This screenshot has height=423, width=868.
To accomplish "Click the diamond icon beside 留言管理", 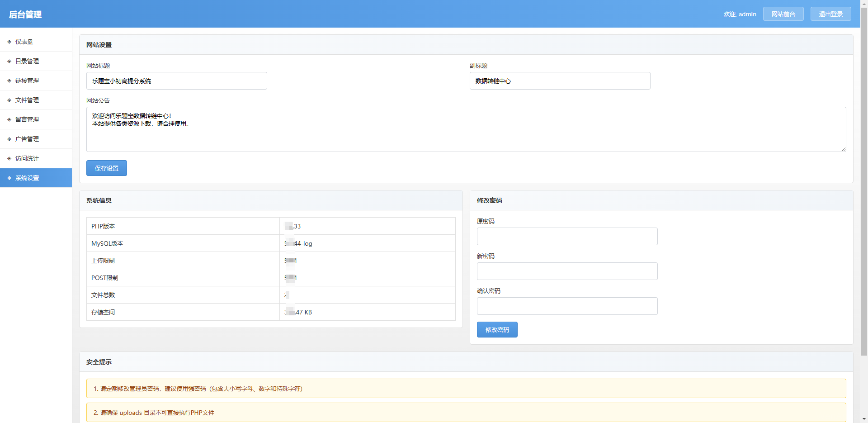I will pyautogui.click(x=9, y=119).
